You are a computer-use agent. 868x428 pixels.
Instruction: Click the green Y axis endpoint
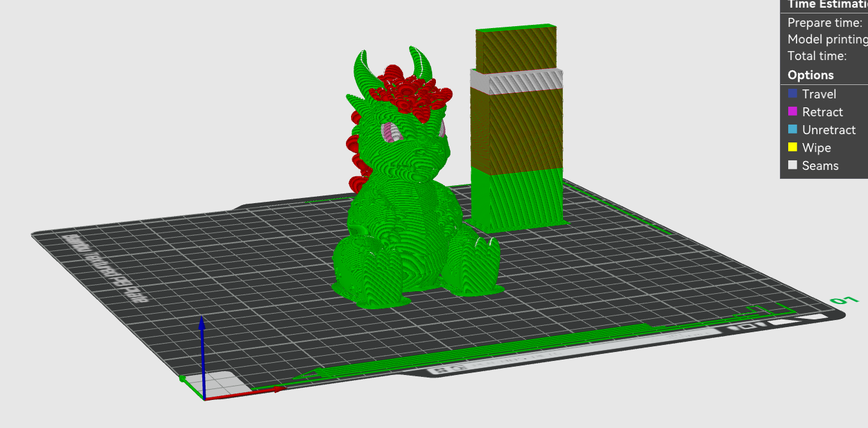coord(183,379)
